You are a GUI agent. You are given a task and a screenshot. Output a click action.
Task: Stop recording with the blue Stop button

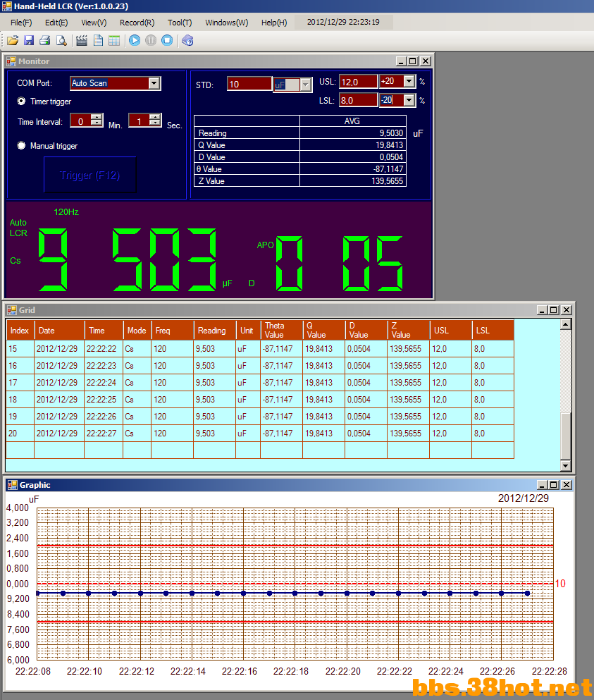point(167,41)
